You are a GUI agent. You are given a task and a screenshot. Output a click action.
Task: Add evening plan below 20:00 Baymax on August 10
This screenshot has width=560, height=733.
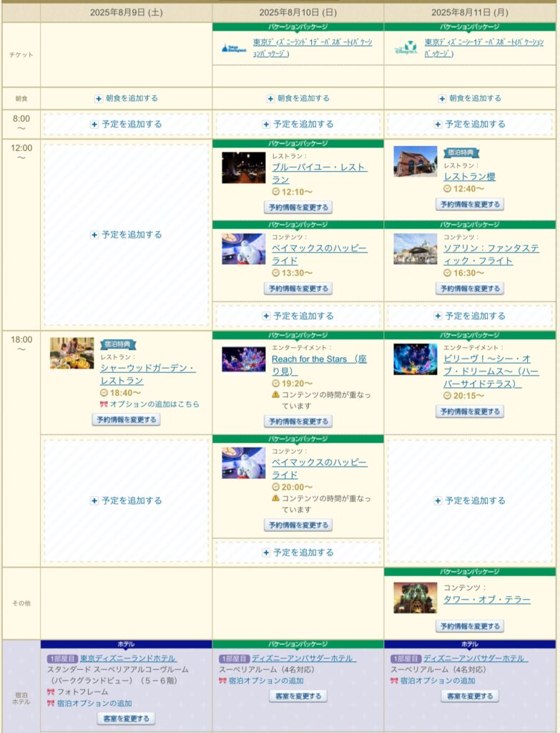pos(298,553)
